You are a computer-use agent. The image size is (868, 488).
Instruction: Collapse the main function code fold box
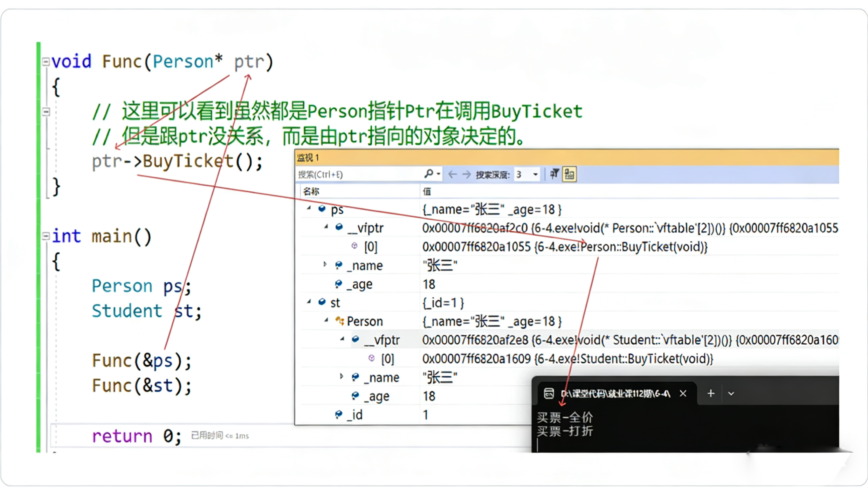click(x=46, y=236)
